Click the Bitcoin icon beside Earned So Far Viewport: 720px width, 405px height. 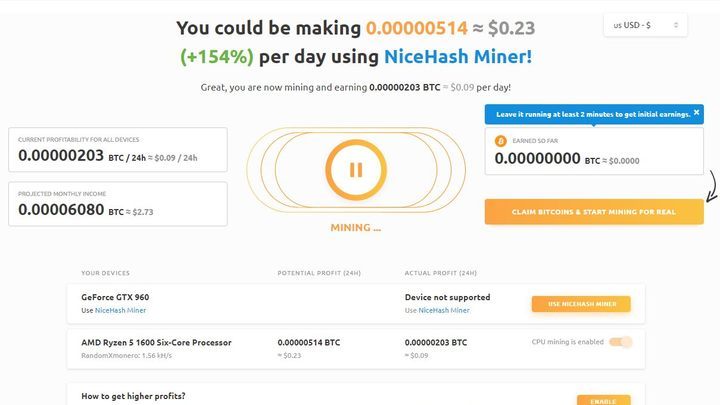502,141
